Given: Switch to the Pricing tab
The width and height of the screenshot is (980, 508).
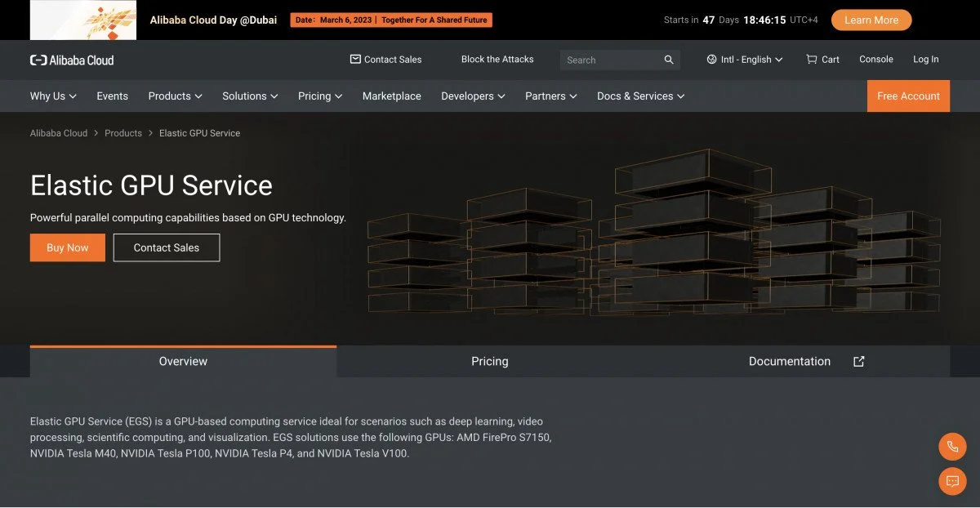Looking at the screenshot, I should point(490,361).
